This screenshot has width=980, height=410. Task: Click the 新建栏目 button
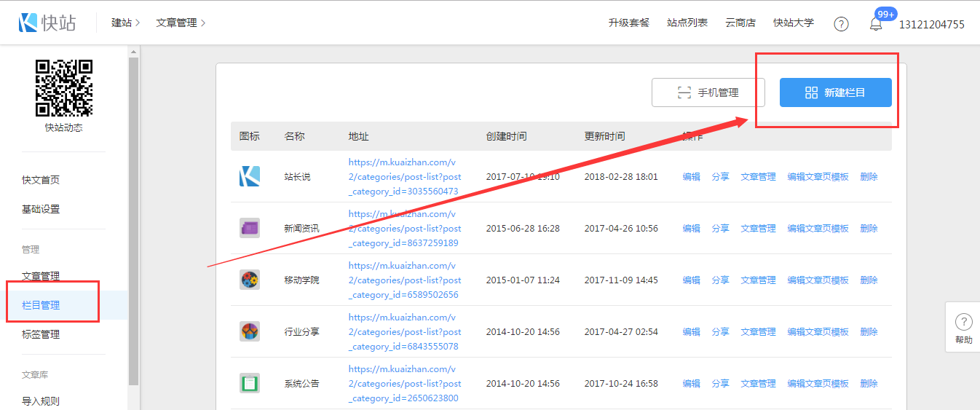pyautogui.click(x=835, y=92)
